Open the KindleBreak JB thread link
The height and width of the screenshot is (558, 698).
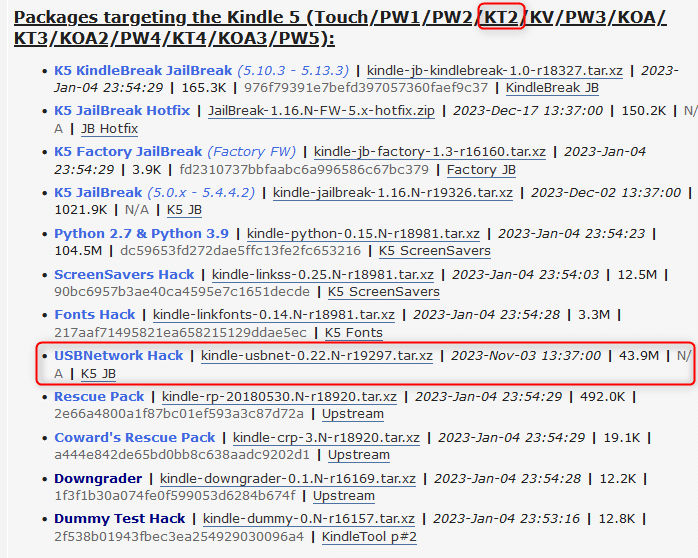(552, 88)
